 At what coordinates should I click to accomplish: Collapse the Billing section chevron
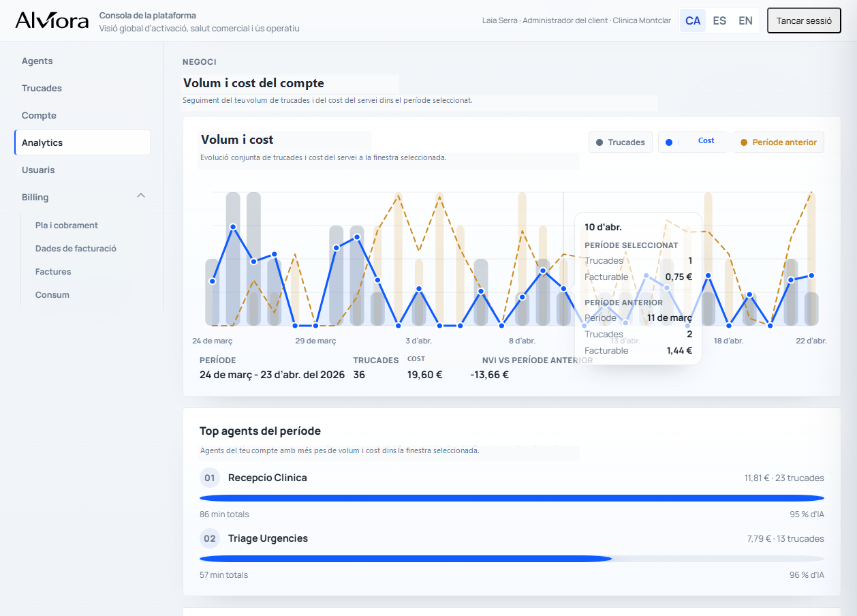click(x=141, y=196)
